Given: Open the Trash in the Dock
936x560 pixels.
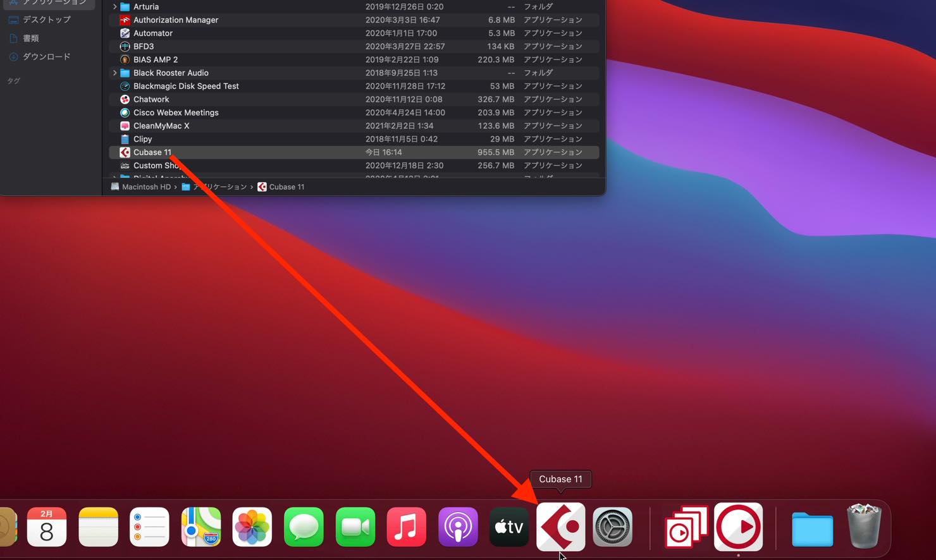Looking at the screenshot, I should pos(864,526).
